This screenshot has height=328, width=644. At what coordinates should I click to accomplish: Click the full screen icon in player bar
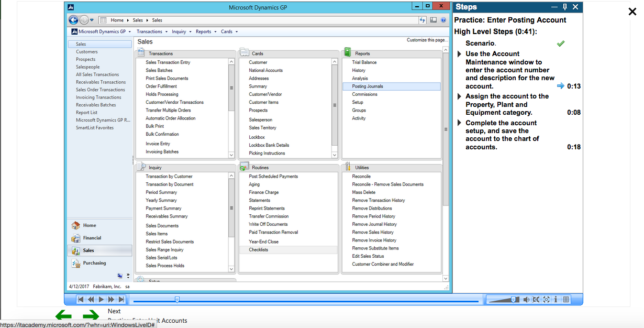[x=546, y=300]
